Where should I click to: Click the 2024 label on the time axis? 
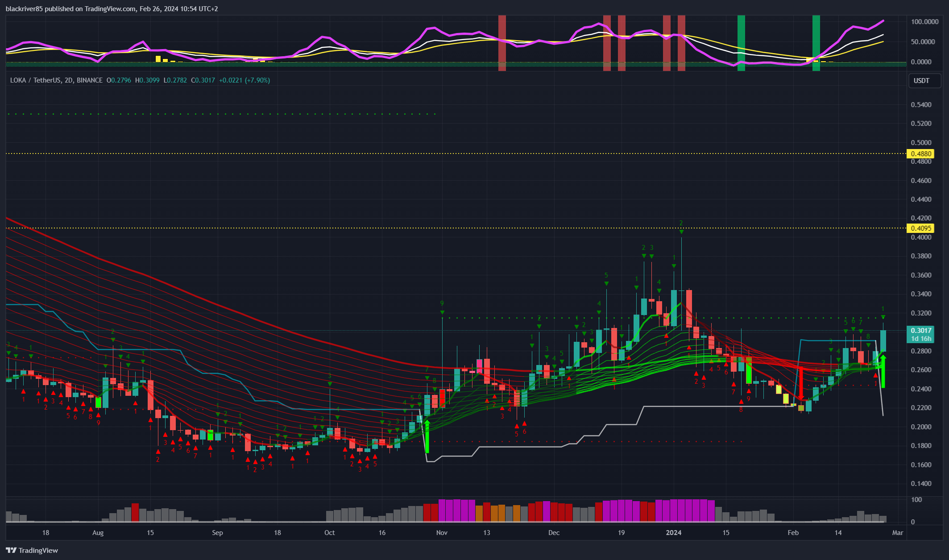click(674, 533)
